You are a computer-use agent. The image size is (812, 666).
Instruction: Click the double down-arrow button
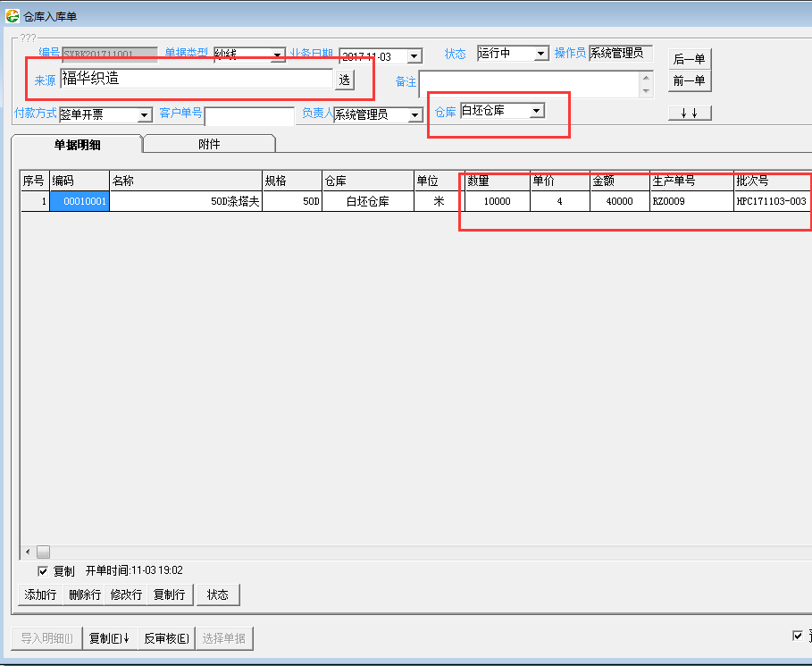(690, 113)
